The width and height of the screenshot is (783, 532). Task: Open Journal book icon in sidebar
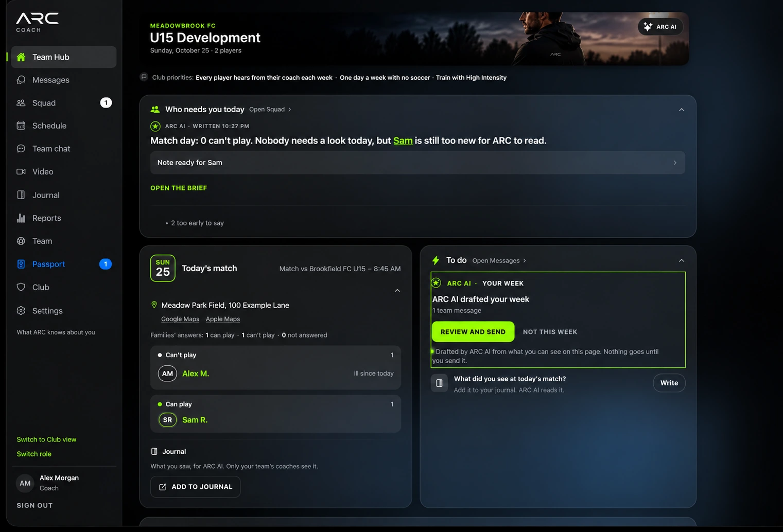21,195
